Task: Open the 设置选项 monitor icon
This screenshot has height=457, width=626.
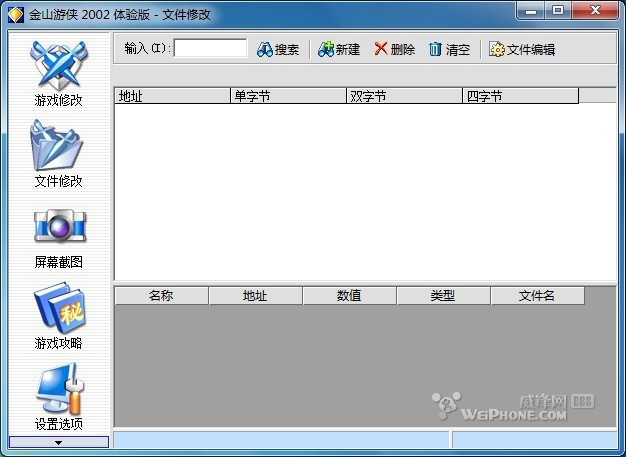Action: pos(60,389)
